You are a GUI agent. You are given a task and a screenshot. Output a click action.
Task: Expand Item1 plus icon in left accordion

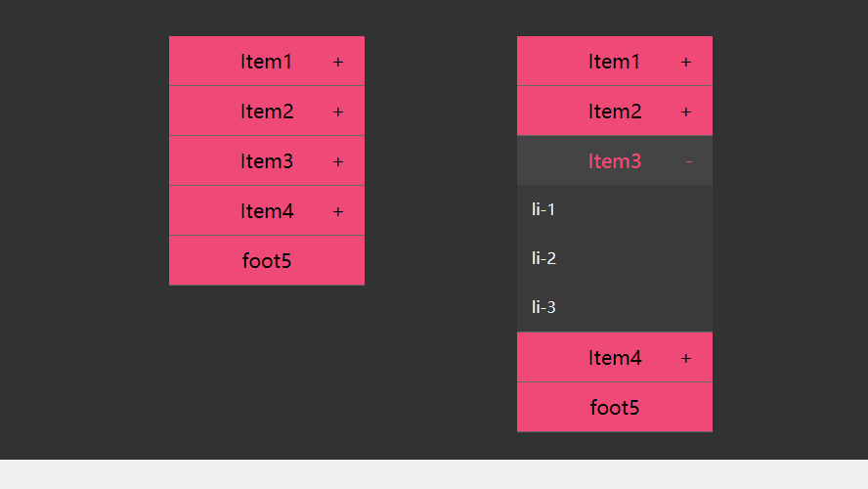tap(337, 62)
